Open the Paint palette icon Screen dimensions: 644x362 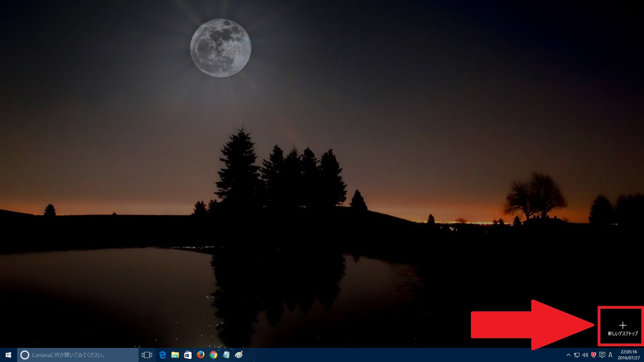coord(239,355)
